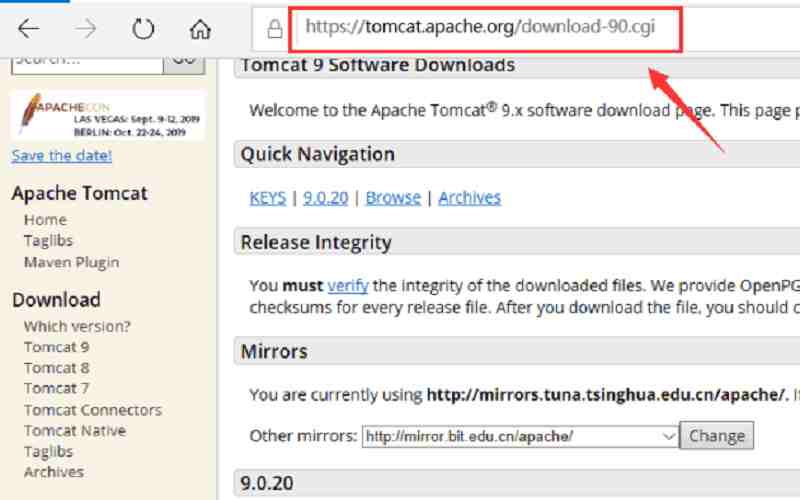800x500 pixels.
Task: Click the 'Quick Navigation' section heading
Action: coord(317,154)
